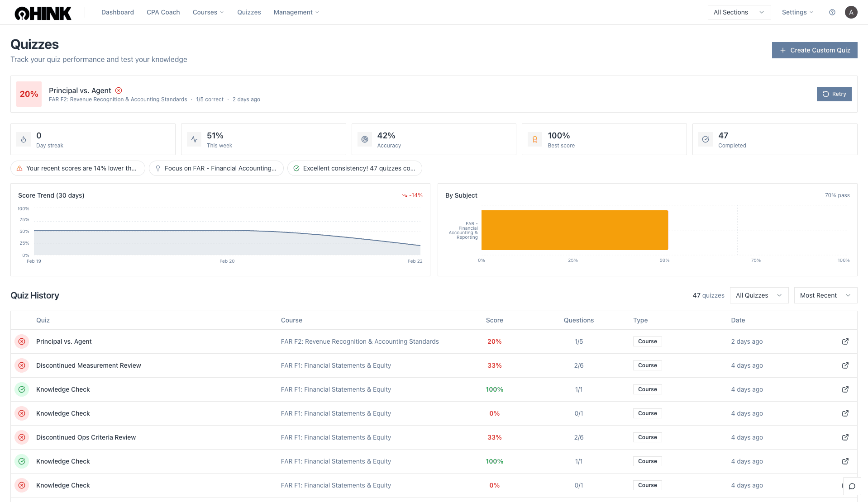
Task: Click the Create Custom Quiz button
Action: coord(814,50)
